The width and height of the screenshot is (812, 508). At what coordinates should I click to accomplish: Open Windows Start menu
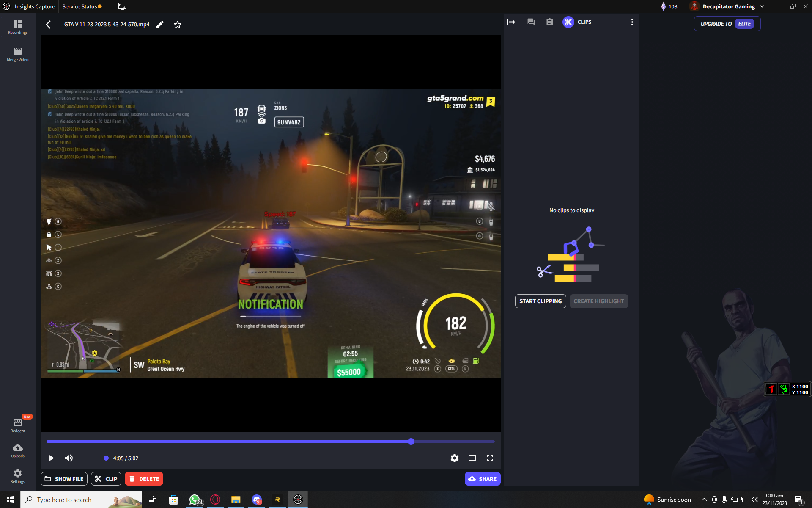click(x=10, y=500)
